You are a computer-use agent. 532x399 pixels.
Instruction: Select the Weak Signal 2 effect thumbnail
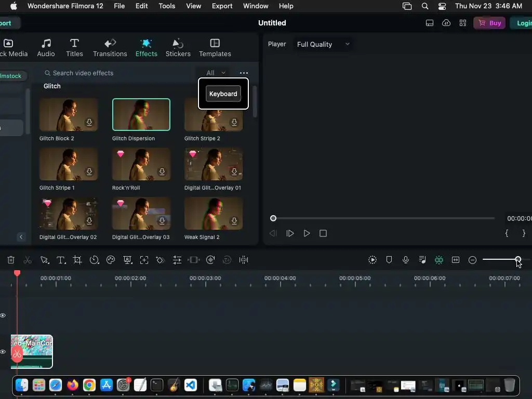214,214
